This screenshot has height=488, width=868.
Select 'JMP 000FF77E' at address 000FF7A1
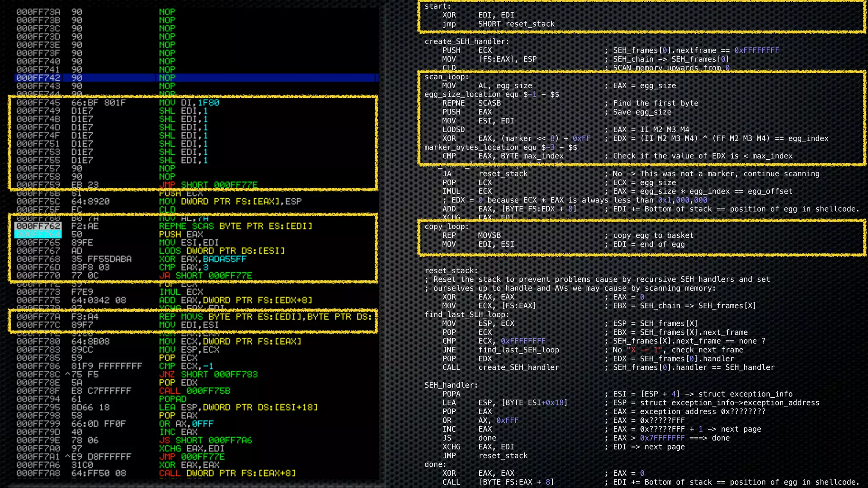click(x=192, y=457)
